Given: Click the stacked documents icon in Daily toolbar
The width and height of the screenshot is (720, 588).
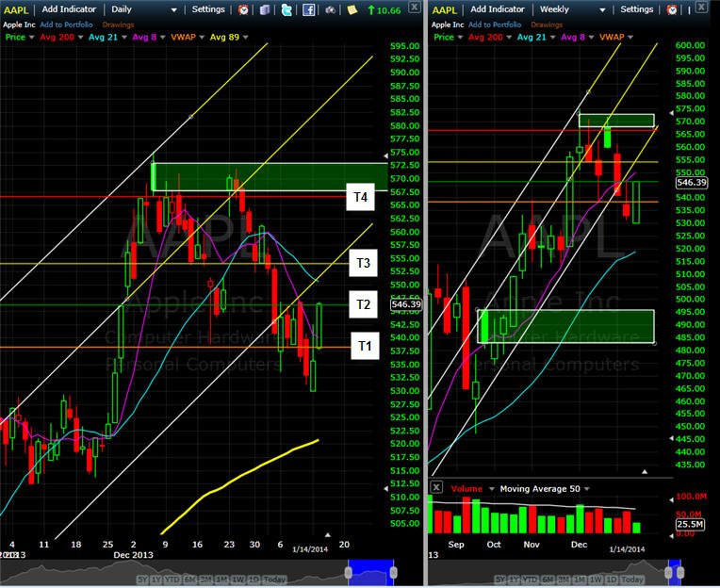Looking at the screenshot, I should pyautogui.click(x=265, y=9).
